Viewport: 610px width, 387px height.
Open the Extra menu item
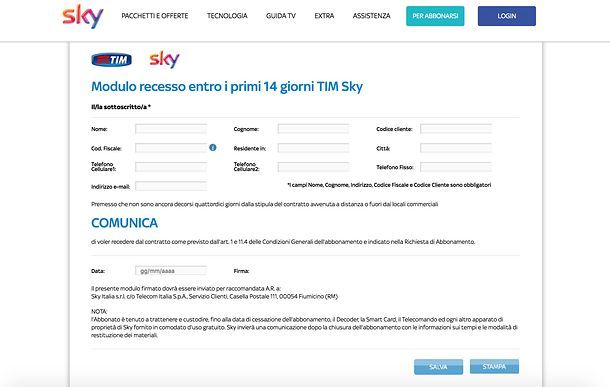tap(324, 16)
